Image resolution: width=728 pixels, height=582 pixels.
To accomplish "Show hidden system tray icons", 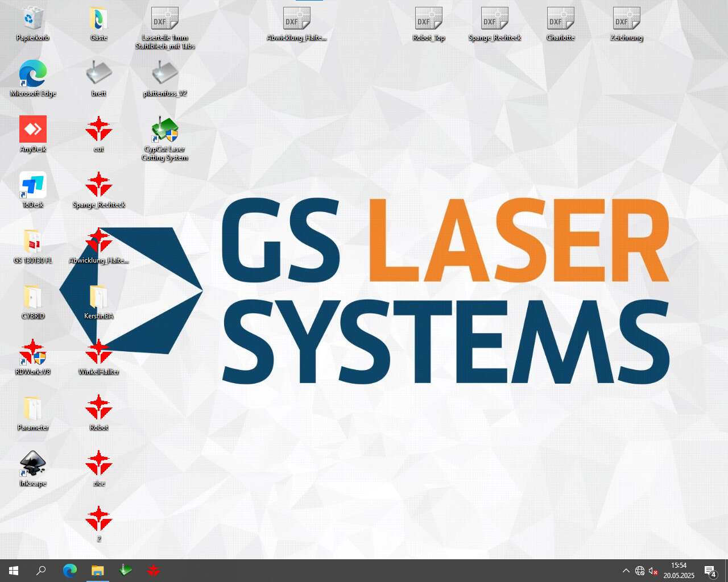I will click(626, 571).
